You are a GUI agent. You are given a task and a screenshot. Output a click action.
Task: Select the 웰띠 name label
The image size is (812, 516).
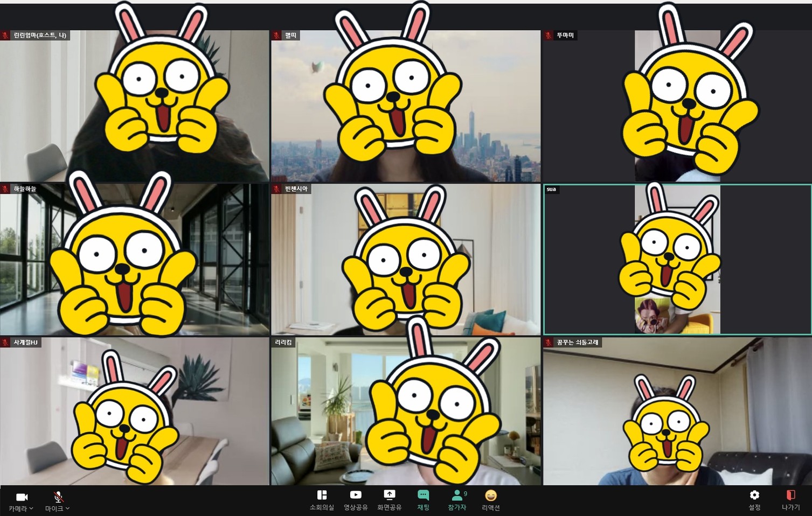coord(291,36)
